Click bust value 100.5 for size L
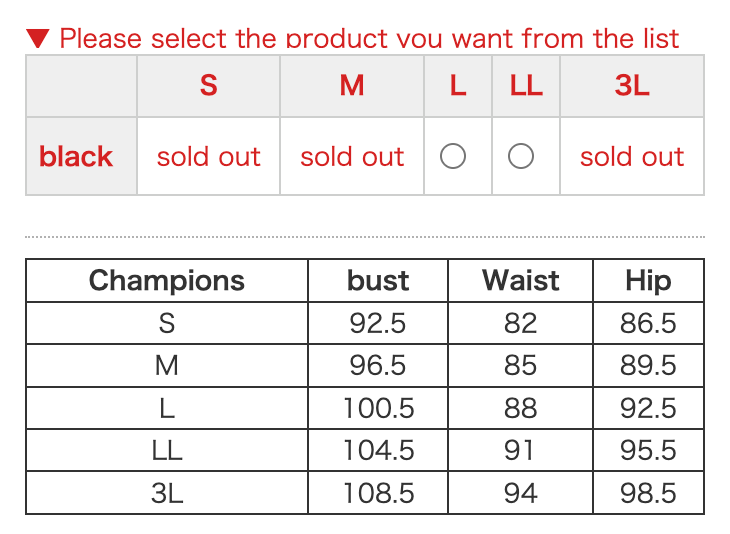The image size is (730, 534). point(378,408)
